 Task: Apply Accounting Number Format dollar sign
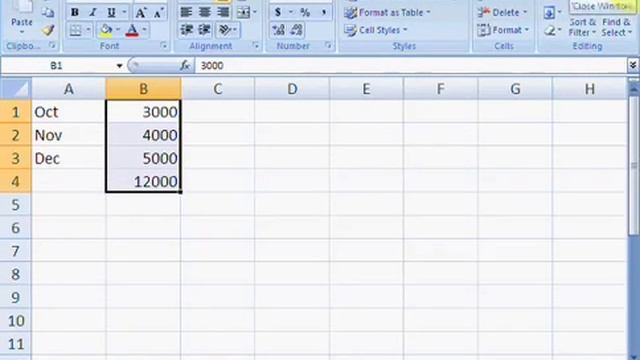pyautogui.click(x=278, y=13)
